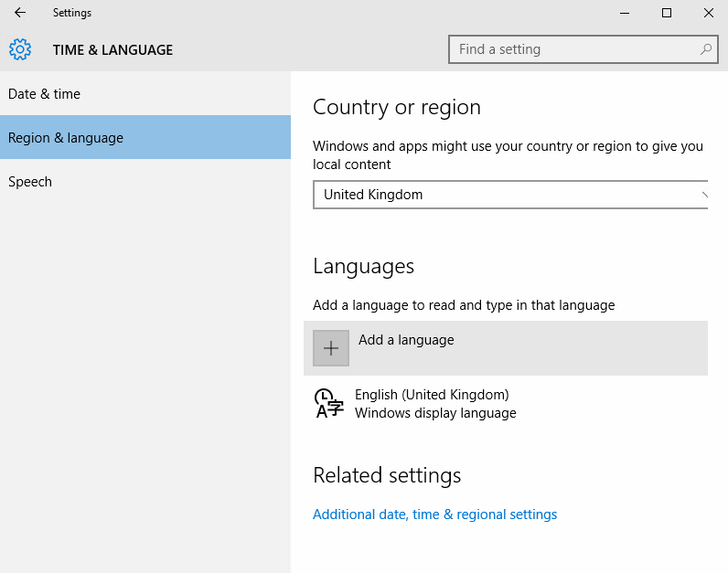Click the Add a language button
This screenshot has height=573, width=728.
pyautogui.click(x=506, y=348)
